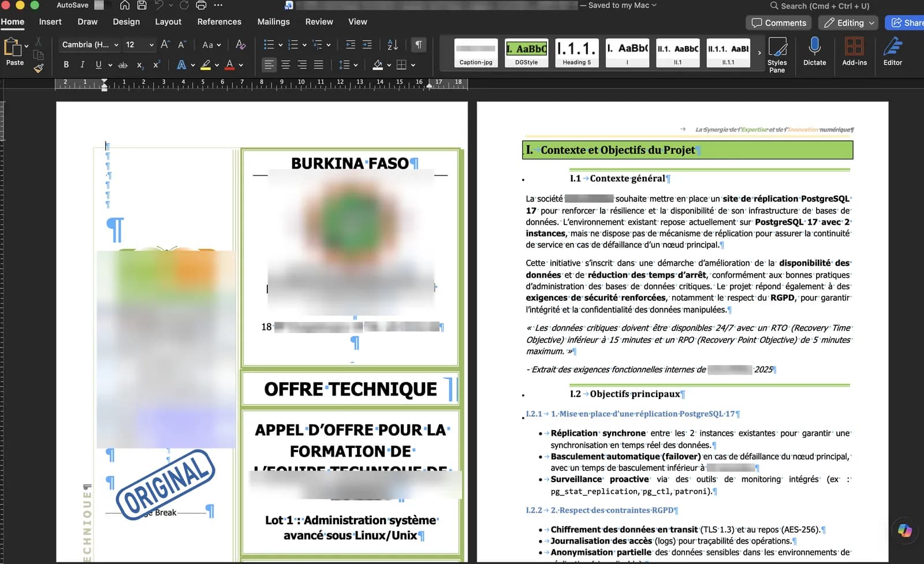Open the borders dropdown arrow

(x=413, y=65)
